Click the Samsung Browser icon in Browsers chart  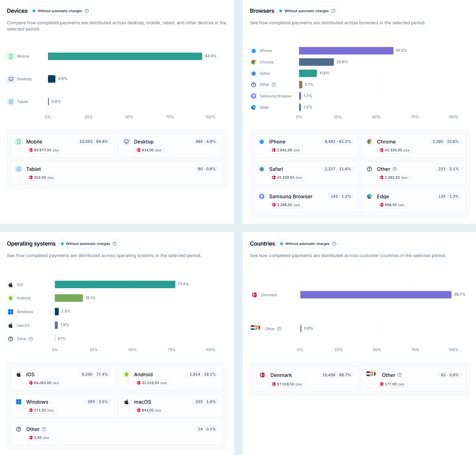pos(254,96)
